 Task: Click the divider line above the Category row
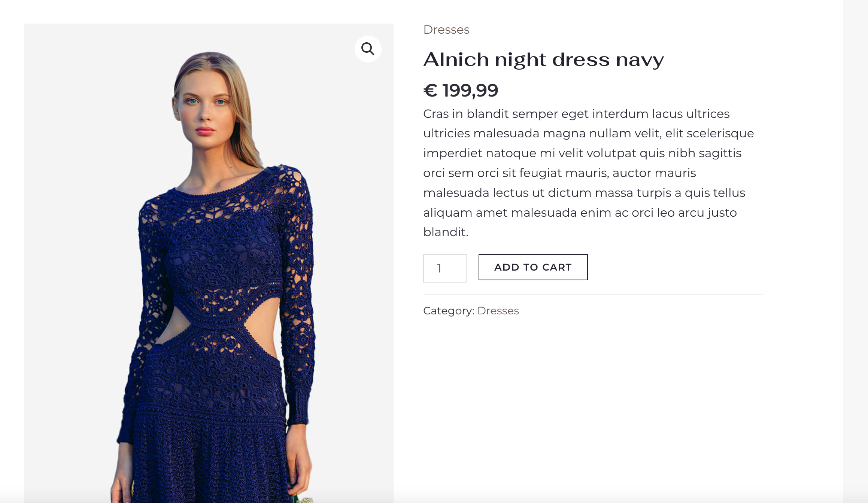click(x=593, y=295)
